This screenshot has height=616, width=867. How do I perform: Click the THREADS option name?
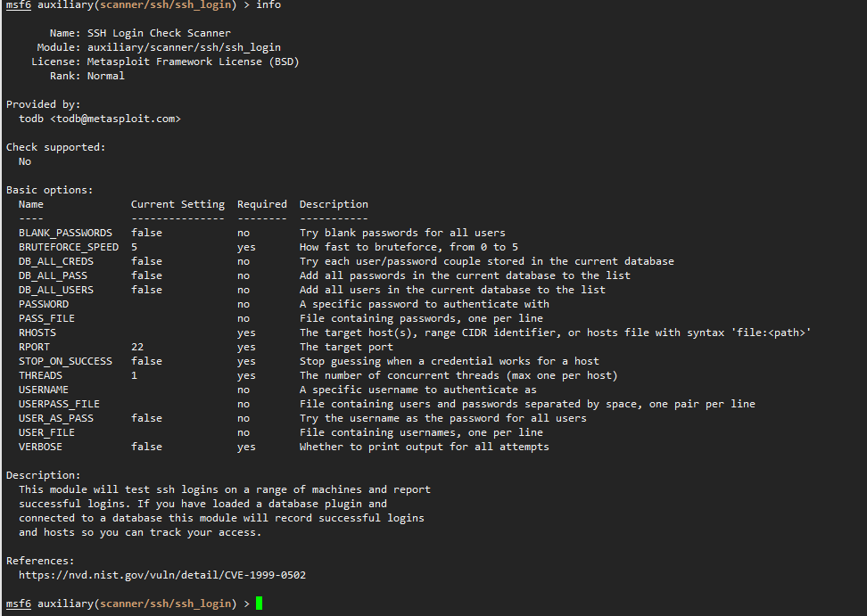tap(40, 375)
